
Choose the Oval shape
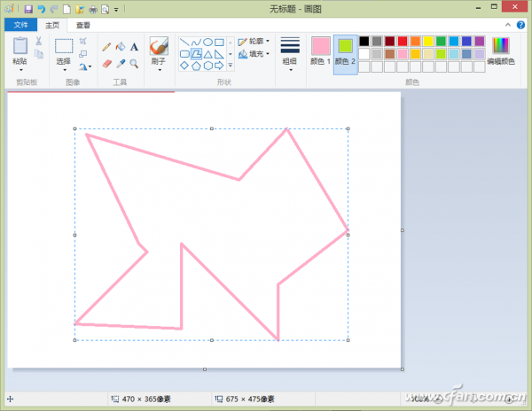coord(207,42)
